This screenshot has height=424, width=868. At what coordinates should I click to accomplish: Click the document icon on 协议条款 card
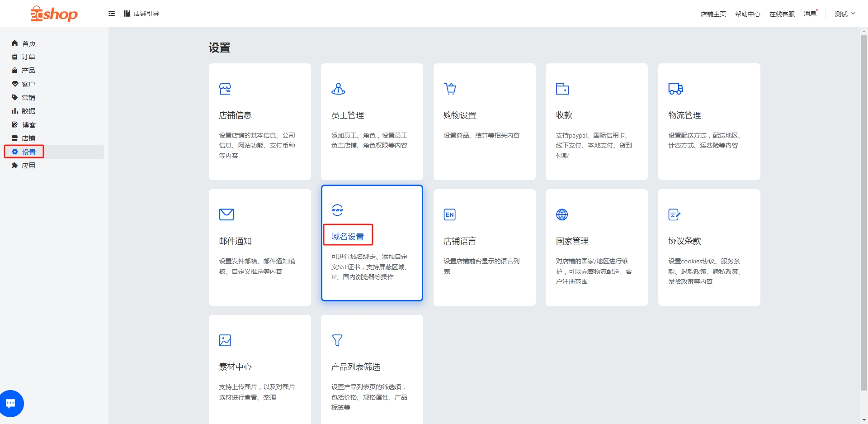675,214
